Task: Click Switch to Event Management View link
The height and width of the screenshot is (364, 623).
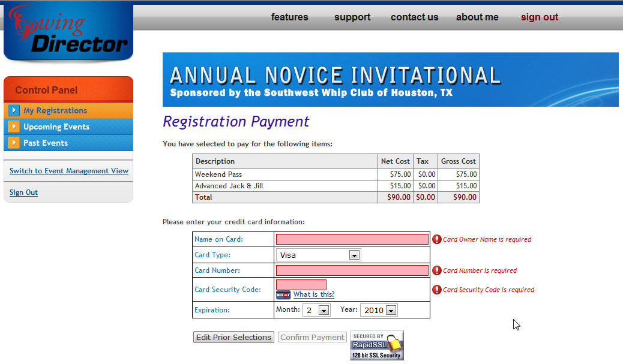Action: coord(69,171)
